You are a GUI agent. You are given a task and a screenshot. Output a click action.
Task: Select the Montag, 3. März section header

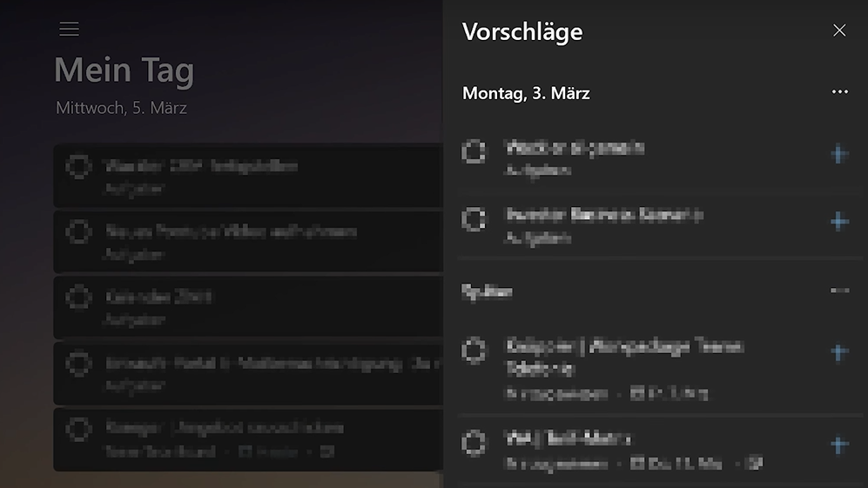526,93
